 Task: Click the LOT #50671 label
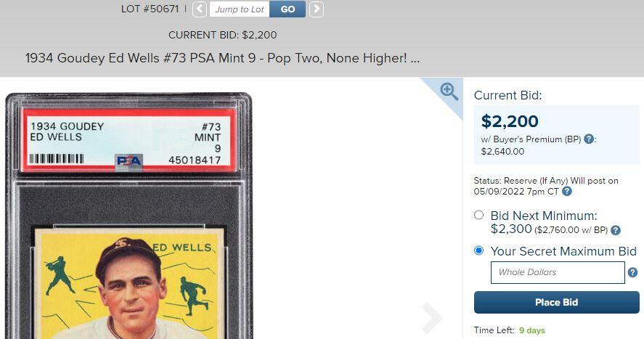pos(150,9)
